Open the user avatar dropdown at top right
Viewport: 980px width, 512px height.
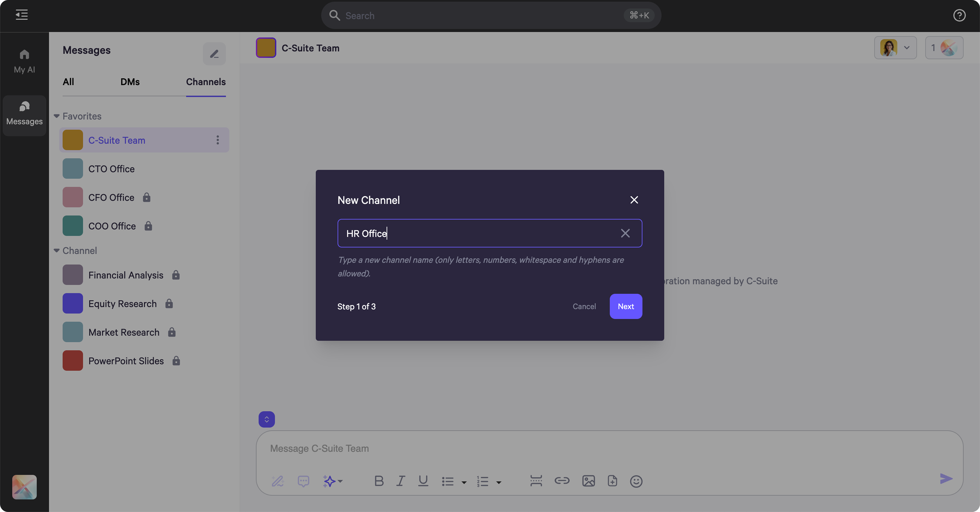click(895, 48)
